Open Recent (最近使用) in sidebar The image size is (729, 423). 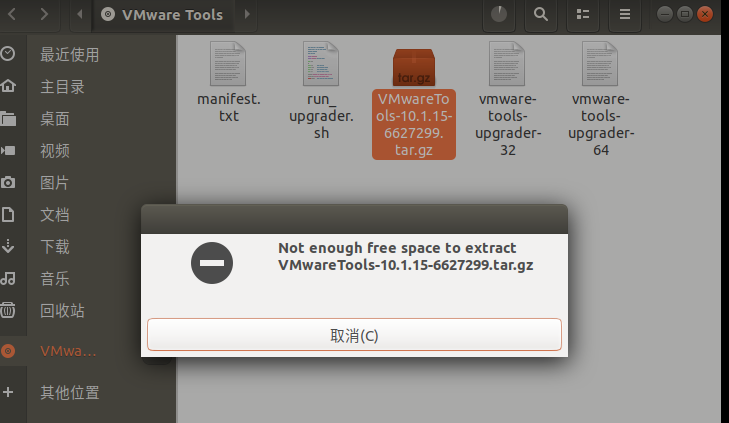click(x=70, y=55)
